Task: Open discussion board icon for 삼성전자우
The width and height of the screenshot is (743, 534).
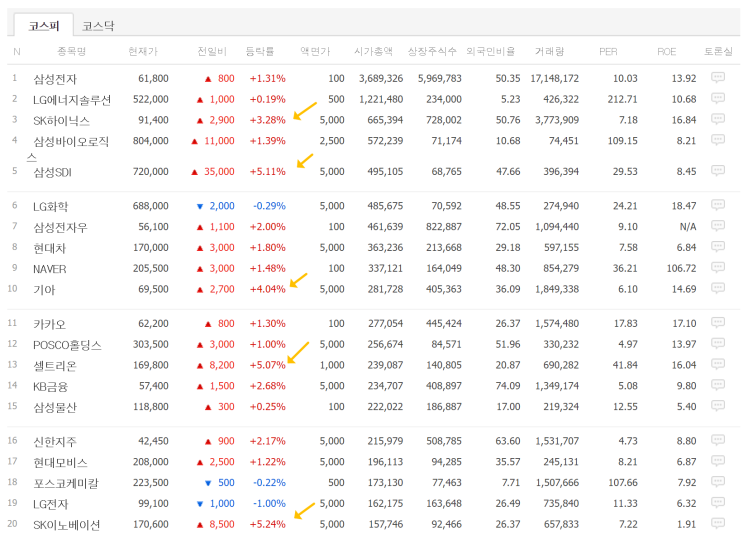Action: pos(718,226)
